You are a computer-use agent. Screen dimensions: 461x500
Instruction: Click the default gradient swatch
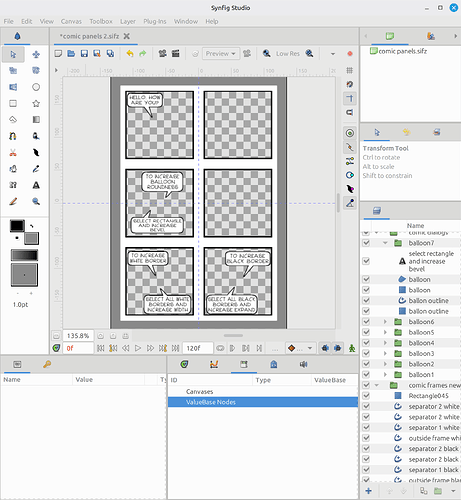[x=24, y=255]
